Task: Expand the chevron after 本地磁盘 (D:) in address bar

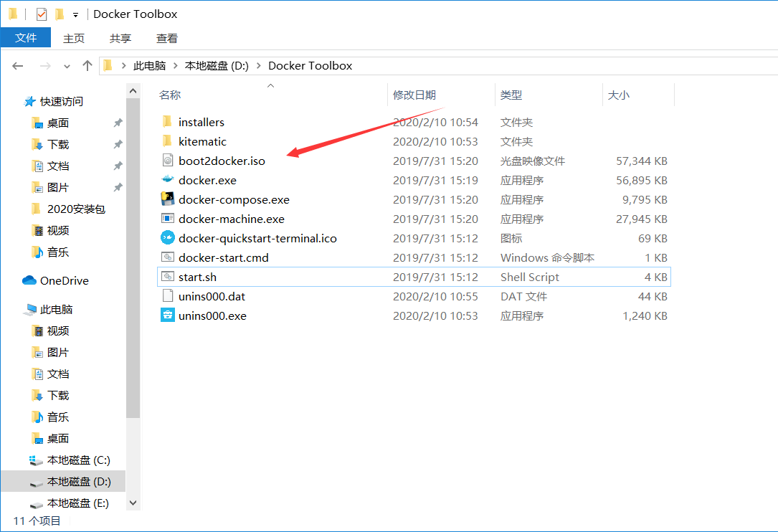Action: pyautogui.click(x=259, y=65)
